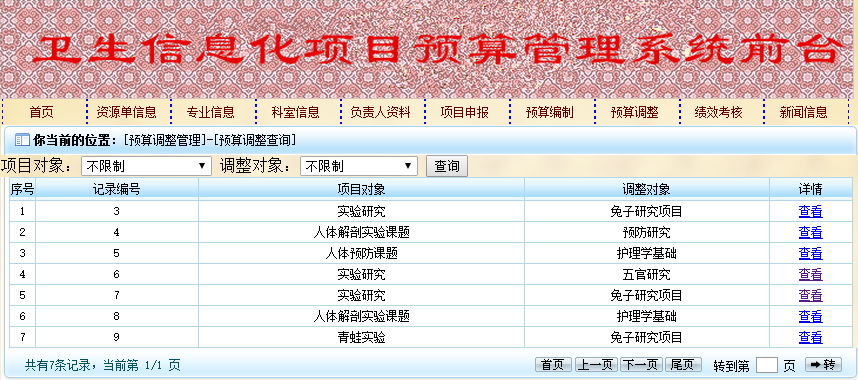Focus the 转到第 page number field
The image size is (858, 380).
coord(767,365)
